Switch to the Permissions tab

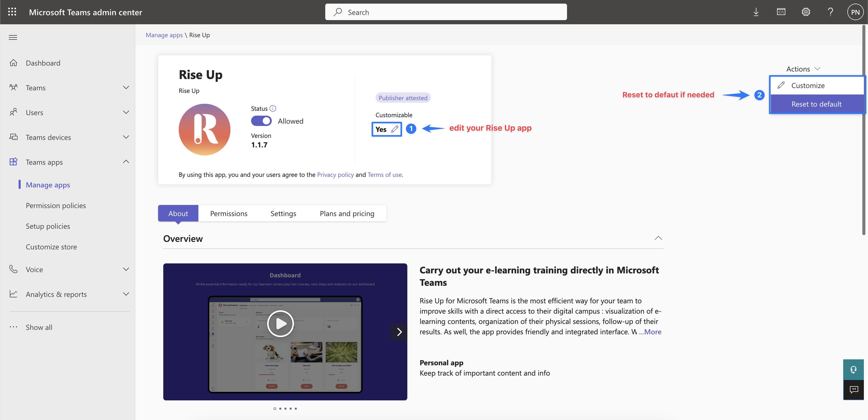[x=228, y=213]
